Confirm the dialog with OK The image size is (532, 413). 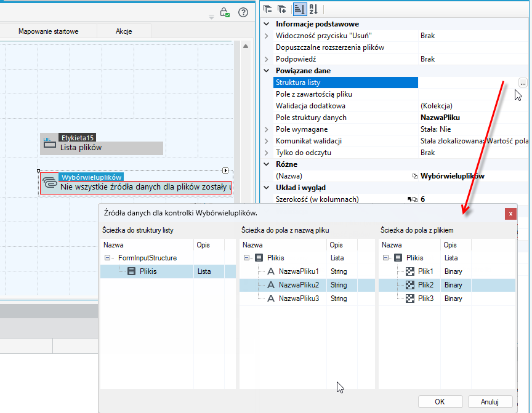(440, 402)
